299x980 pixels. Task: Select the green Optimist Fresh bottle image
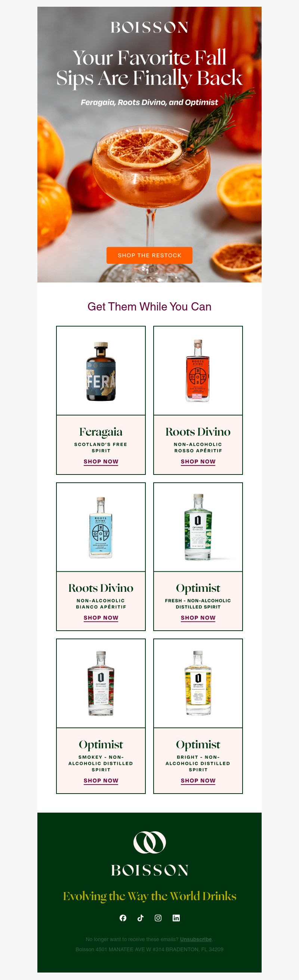coord(198,527)
